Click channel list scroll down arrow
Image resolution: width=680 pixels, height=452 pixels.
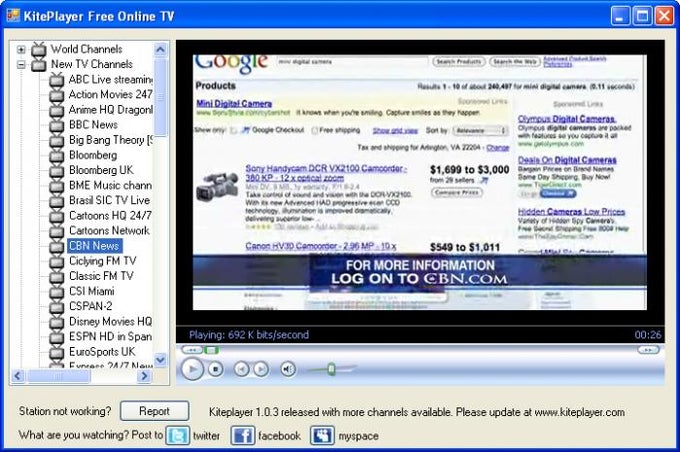(x=160, y=360)
